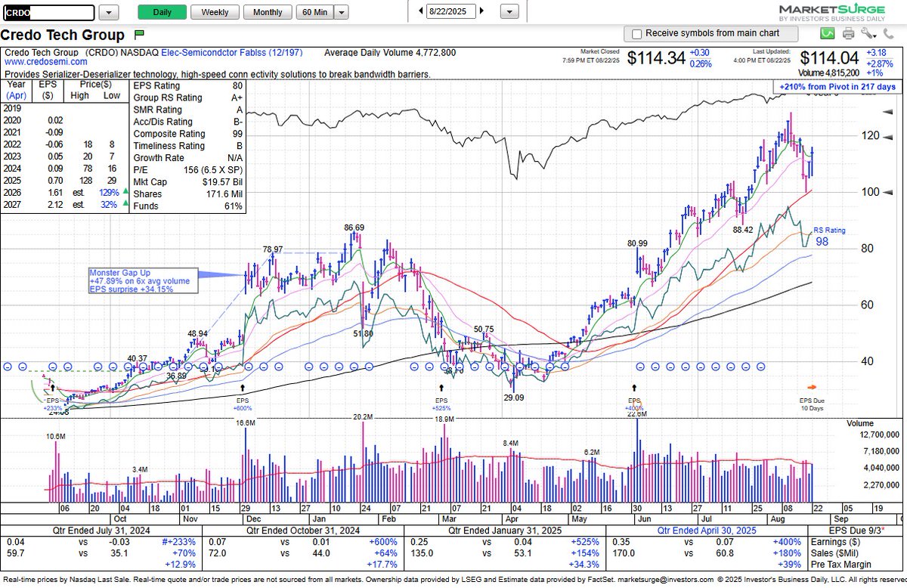The height and width of the screenshot is (588, 907).
Task: Enable Receive symbols from main chart
Action: tap(635, 33)
